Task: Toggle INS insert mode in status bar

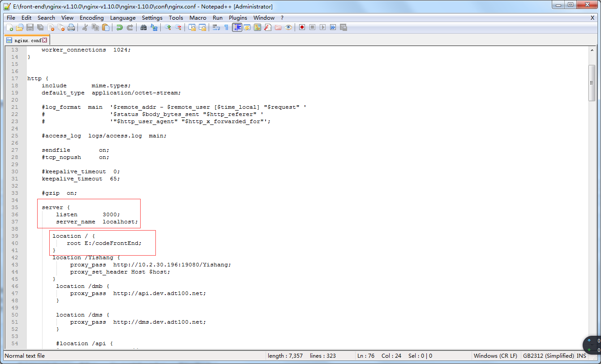Action: [x=581, y=356]
